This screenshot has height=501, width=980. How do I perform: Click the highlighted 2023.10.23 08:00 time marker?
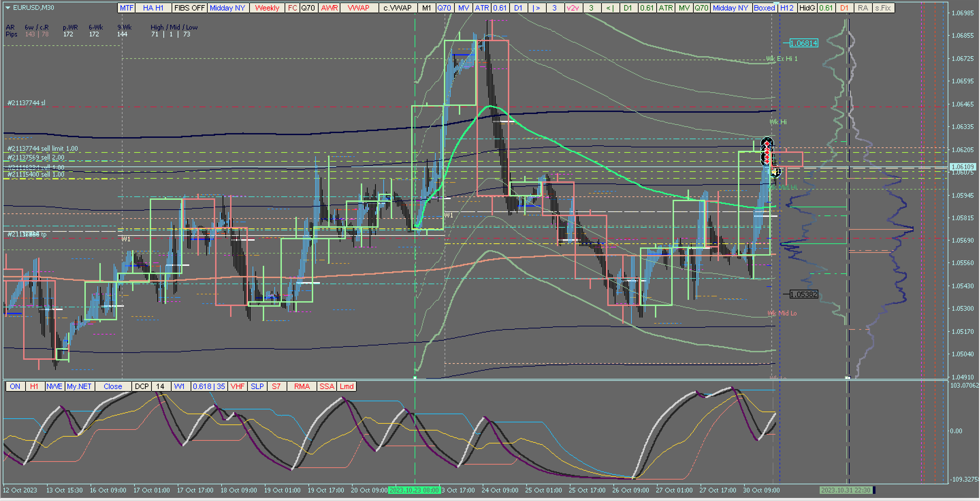point(414,490)
